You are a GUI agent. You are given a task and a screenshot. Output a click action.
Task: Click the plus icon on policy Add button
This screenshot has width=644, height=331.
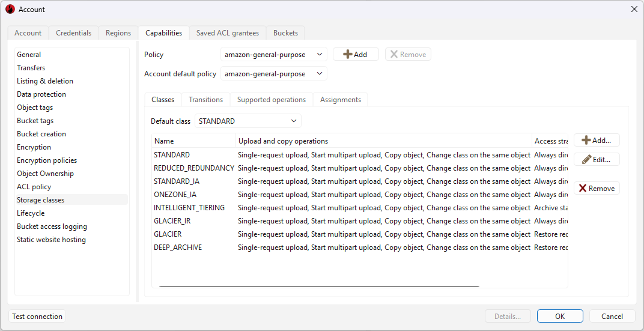pos(347,54)
